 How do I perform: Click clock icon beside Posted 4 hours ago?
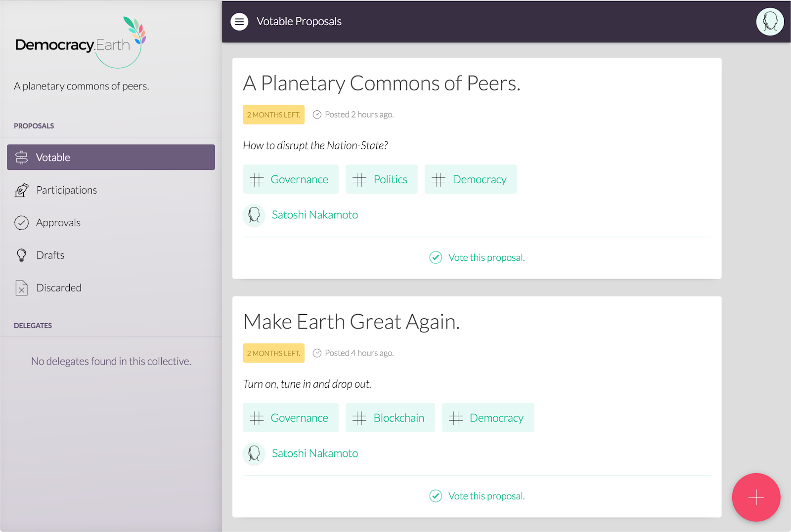317,353
